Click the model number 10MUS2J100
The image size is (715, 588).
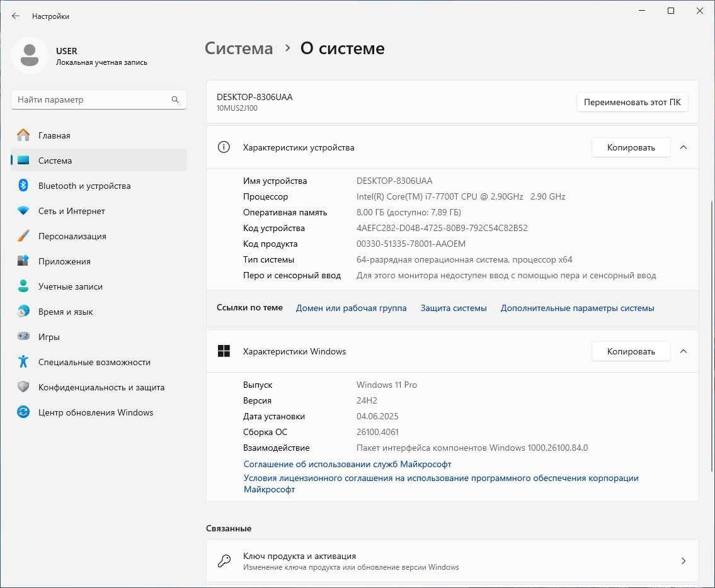point(237,108)
